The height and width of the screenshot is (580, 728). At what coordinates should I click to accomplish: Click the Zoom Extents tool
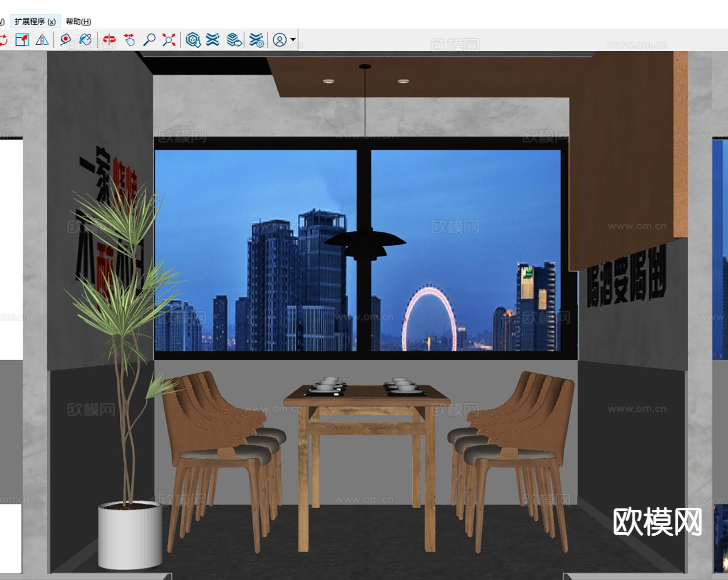tap(169, 40)
